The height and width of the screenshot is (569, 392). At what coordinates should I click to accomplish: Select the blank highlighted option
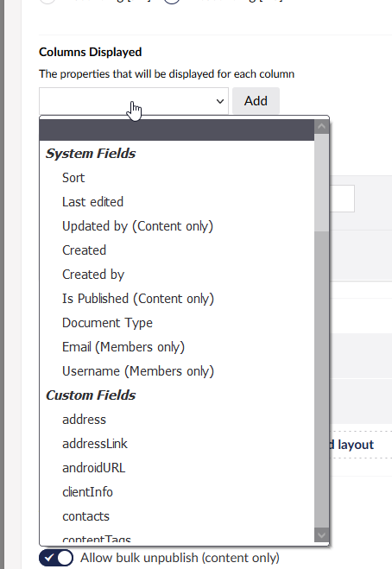pos(177,130)
